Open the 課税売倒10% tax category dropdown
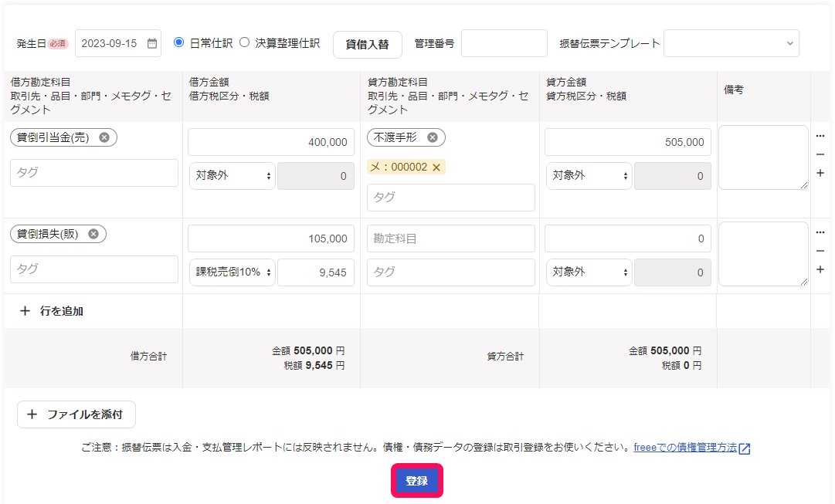 click(x=233, y=272)
